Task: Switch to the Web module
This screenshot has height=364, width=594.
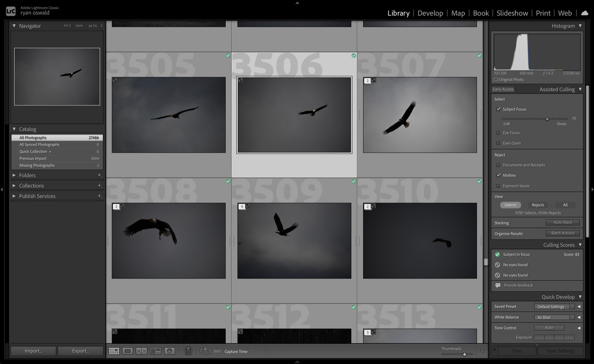Action: [x=565, y=13]
